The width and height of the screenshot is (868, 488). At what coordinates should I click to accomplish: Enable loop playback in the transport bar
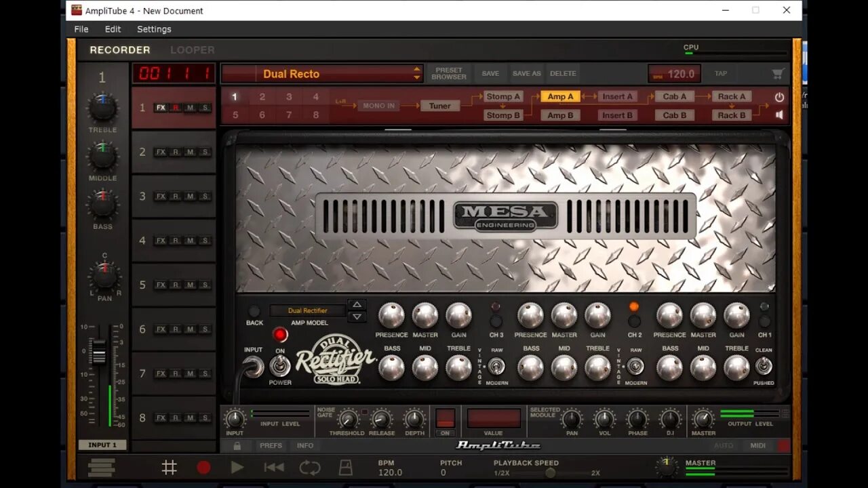[x=310, y=467]
